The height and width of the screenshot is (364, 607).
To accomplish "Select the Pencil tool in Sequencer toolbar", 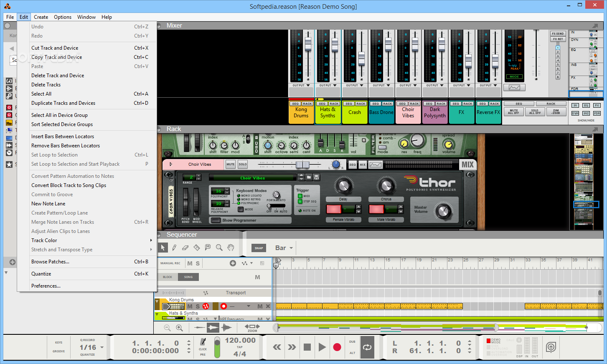I will tap(174, 248).
